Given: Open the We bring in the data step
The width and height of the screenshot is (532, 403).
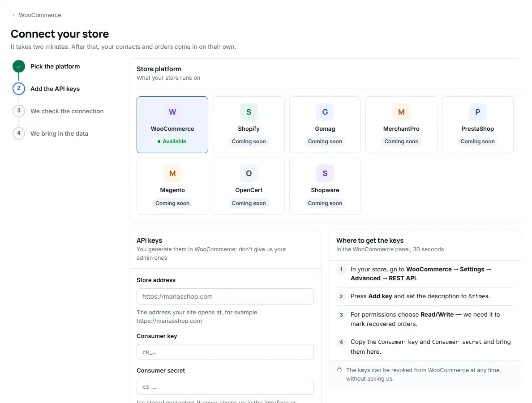Looking at the screenshot, I should click(x=59, y=133).
